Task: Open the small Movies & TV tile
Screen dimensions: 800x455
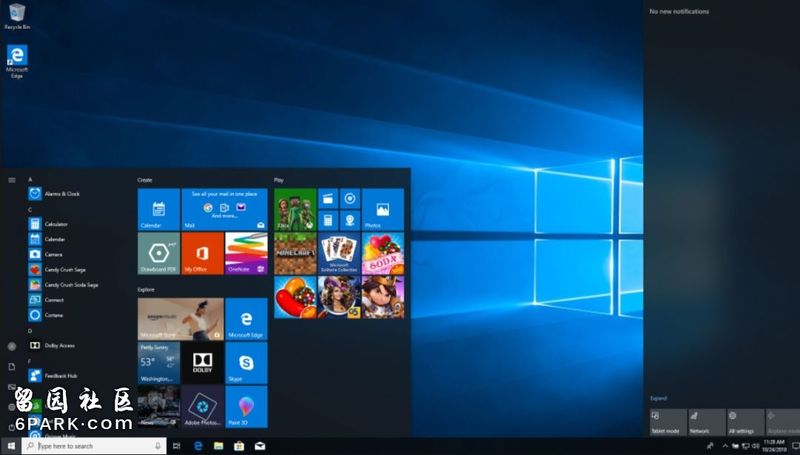Action: click(328, 199)
